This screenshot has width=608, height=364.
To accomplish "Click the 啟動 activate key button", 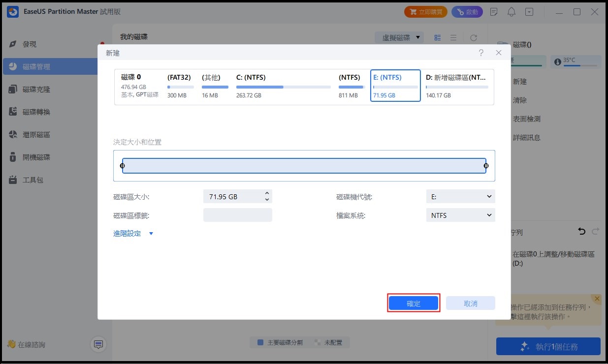I will [467, 12].
